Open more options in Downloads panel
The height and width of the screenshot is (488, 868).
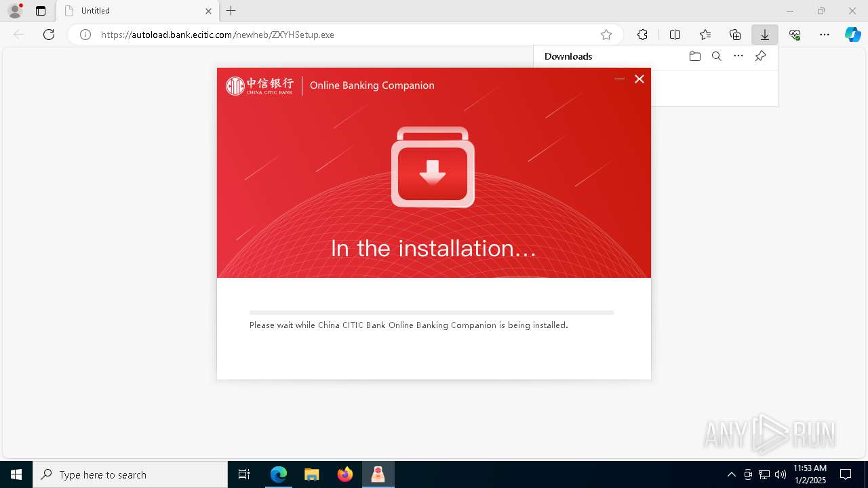click(x=738, y=56)
